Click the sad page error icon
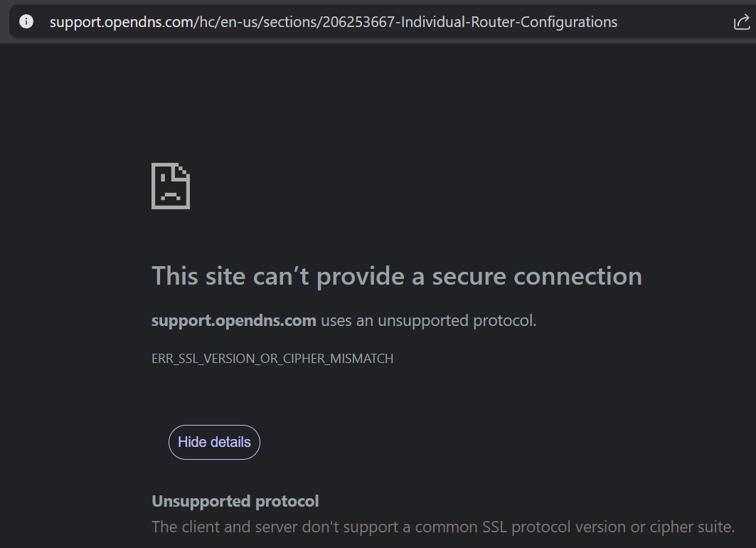This screenshot has height=548, width=756. [171, 186]
